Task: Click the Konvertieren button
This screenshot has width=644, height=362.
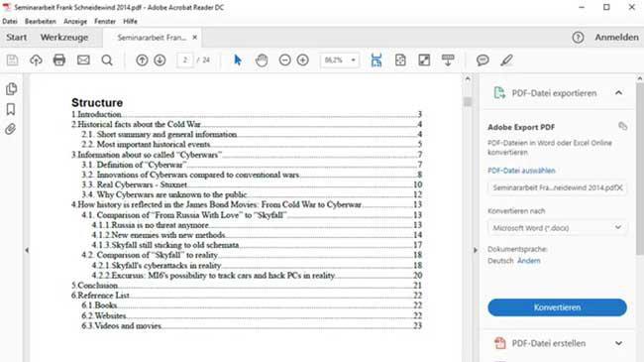Action: pos(558,307)
